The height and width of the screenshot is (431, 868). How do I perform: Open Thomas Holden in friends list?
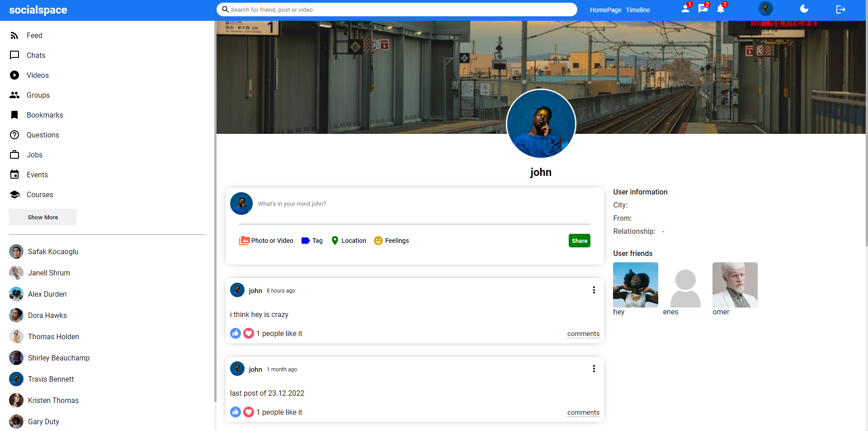pos(44,336)
